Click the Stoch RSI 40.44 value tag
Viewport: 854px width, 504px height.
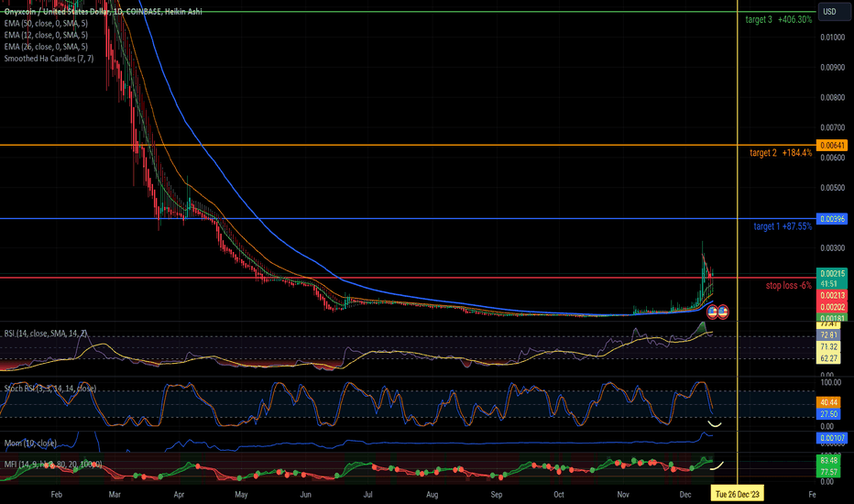828,402
